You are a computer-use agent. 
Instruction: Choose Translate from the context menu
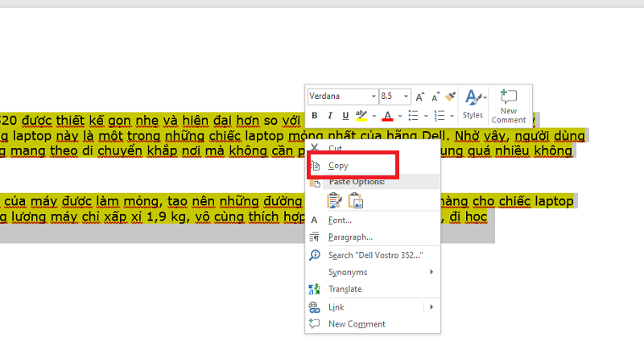[345, 289]
